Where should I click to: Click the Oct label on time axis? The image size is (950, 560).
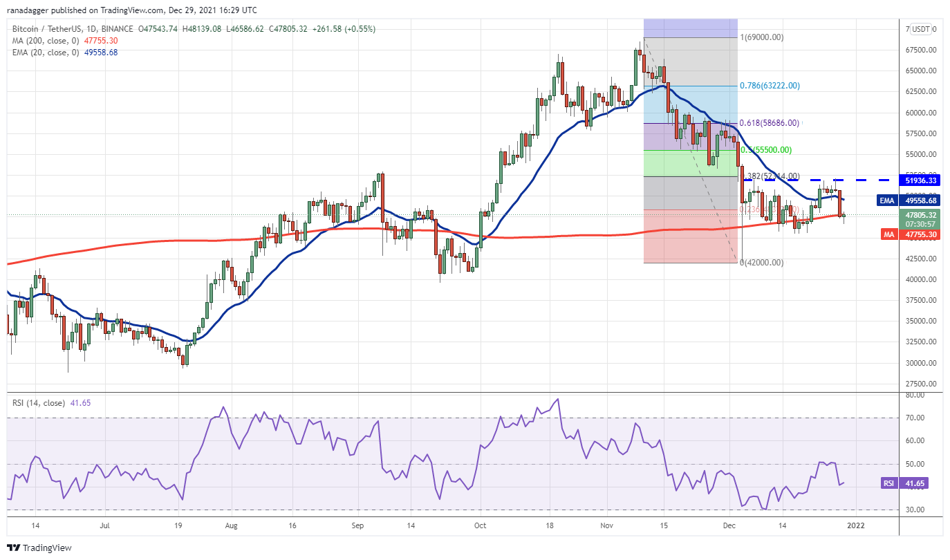[481, 525]
